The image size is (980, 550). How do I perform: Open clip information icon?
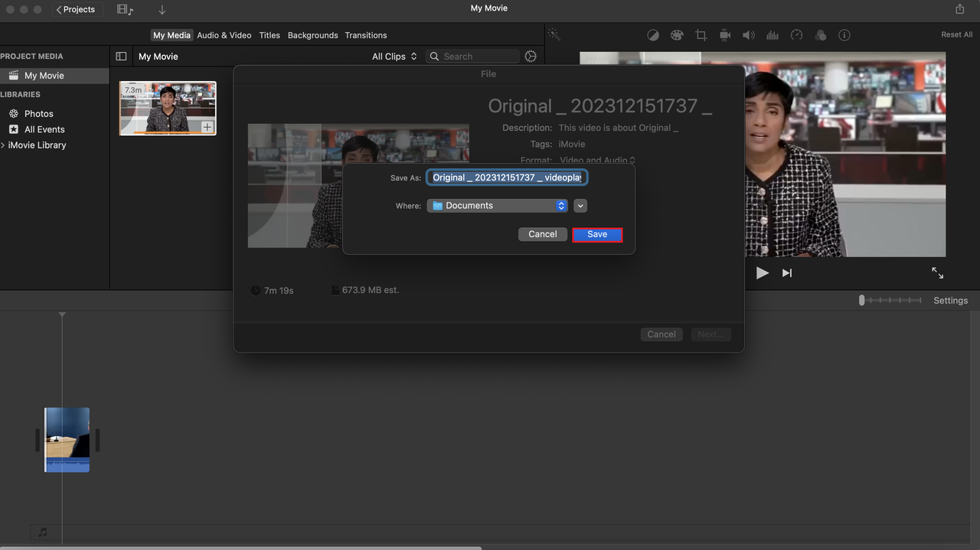coord(844,35)
